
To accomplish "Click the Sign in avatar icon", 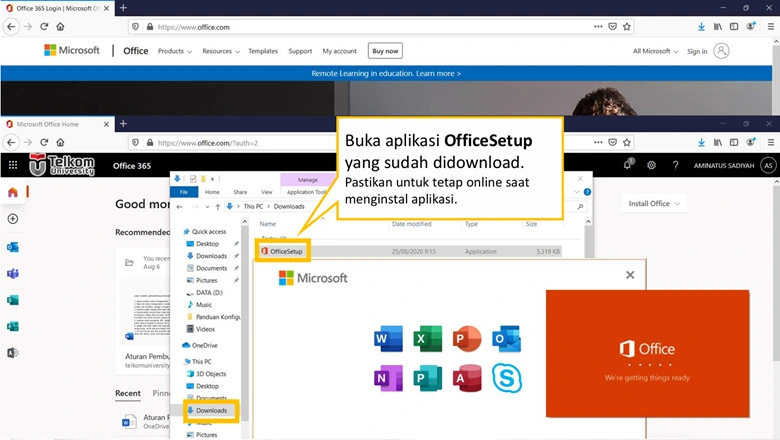I will tap(721, 51).
